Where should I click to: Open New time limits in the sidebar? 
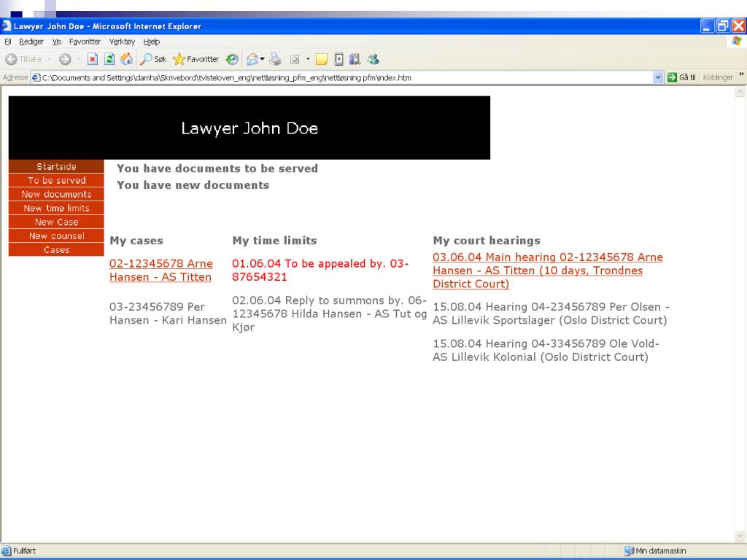(x=56, y=208)
